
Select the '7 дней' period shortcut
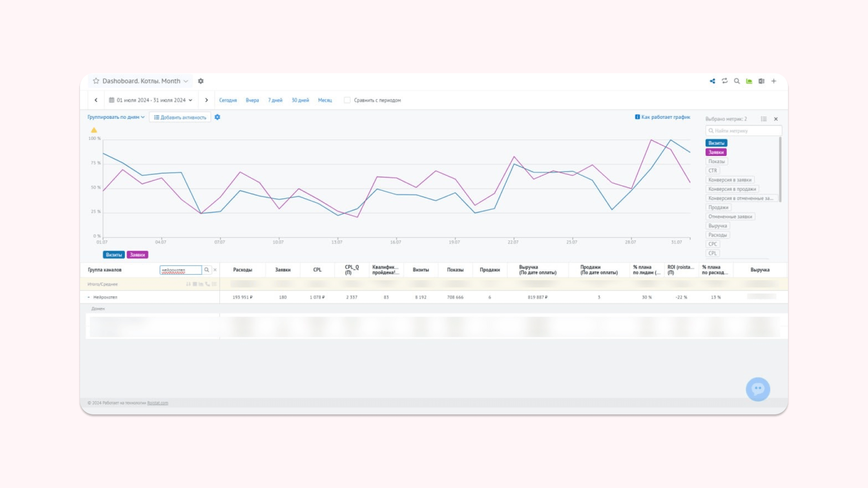tap(275, 100)
